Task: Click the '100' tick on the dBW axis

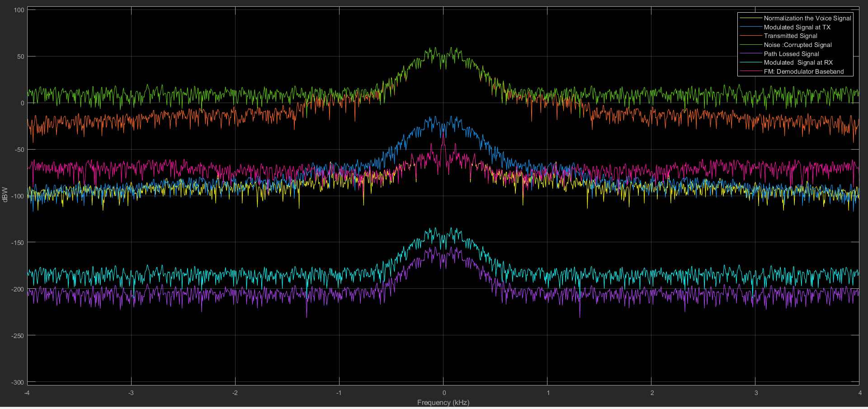Action: [x=19, y=10]
